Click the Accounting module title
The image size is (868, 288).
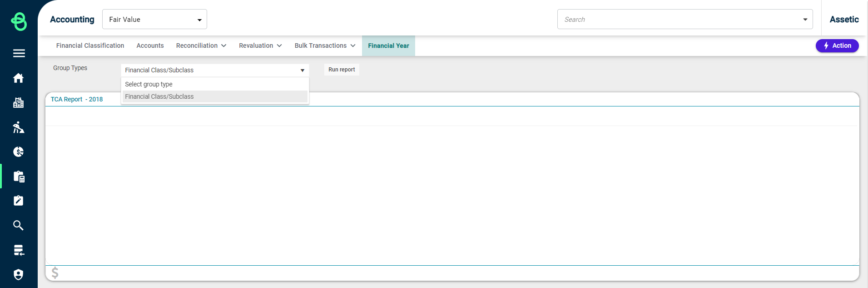pos(72,20)
